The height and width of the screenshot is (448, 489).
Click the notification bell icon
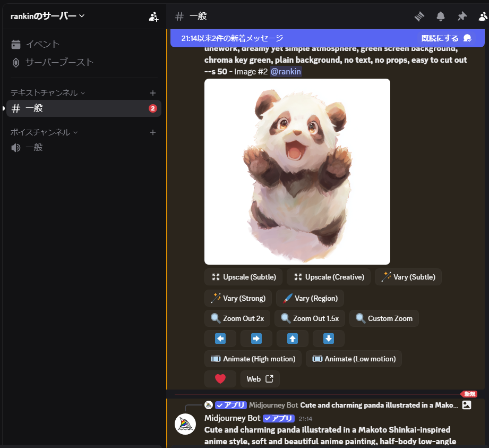click(441, 16)
